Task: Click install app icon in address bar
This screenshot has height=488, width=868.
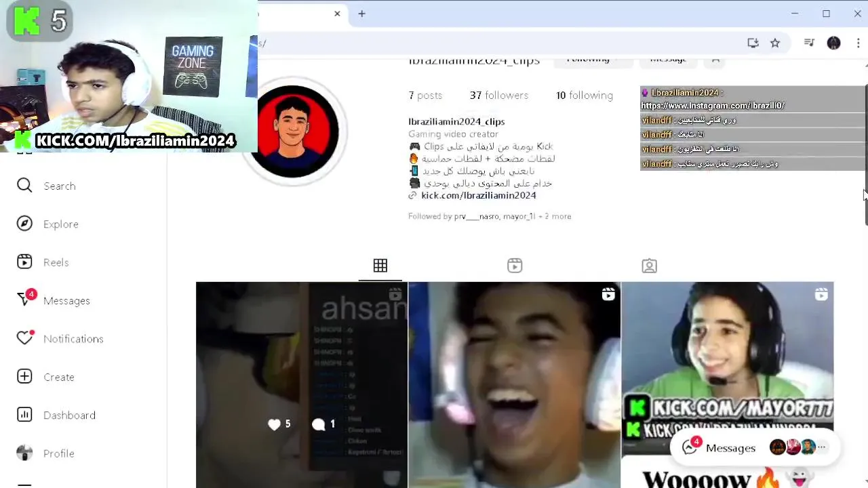Action: [x=753, y=43]
